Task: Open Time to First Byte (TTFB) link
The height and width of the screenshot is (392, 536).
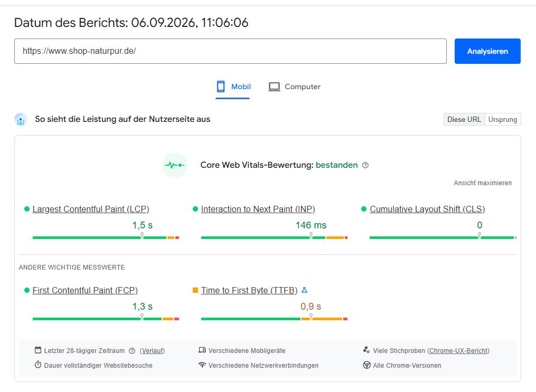Action: [249, 290]
